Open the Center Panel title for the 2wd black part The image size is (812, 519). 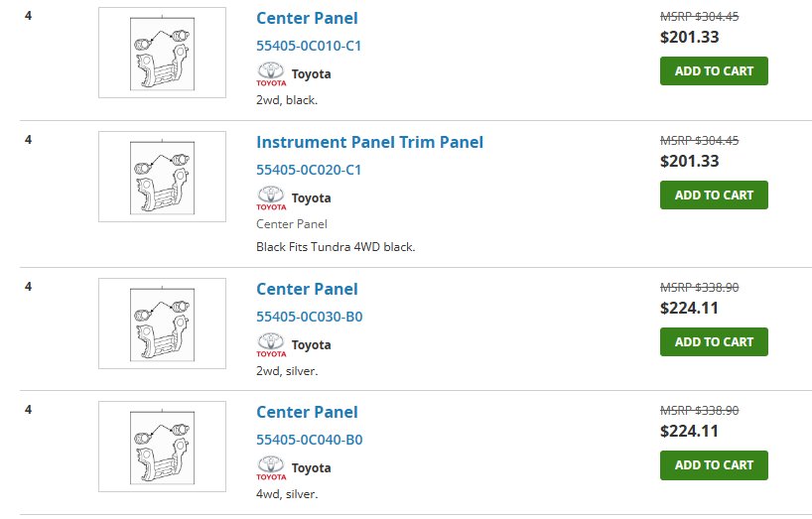tap(307, 18)
